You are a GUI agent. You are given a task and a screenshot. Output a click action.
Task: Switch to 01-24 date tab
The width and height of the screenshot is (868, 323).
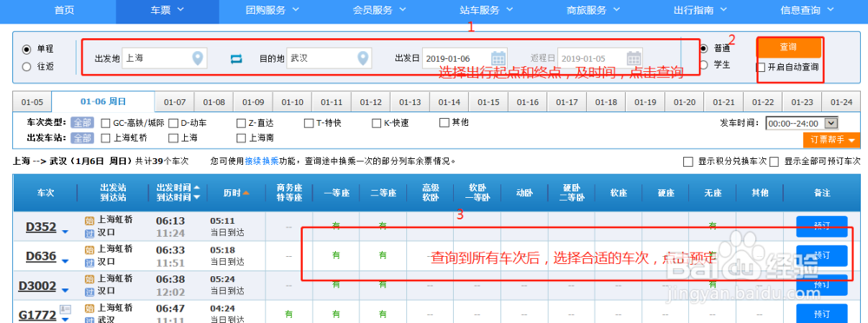click(x=841, y=102)
